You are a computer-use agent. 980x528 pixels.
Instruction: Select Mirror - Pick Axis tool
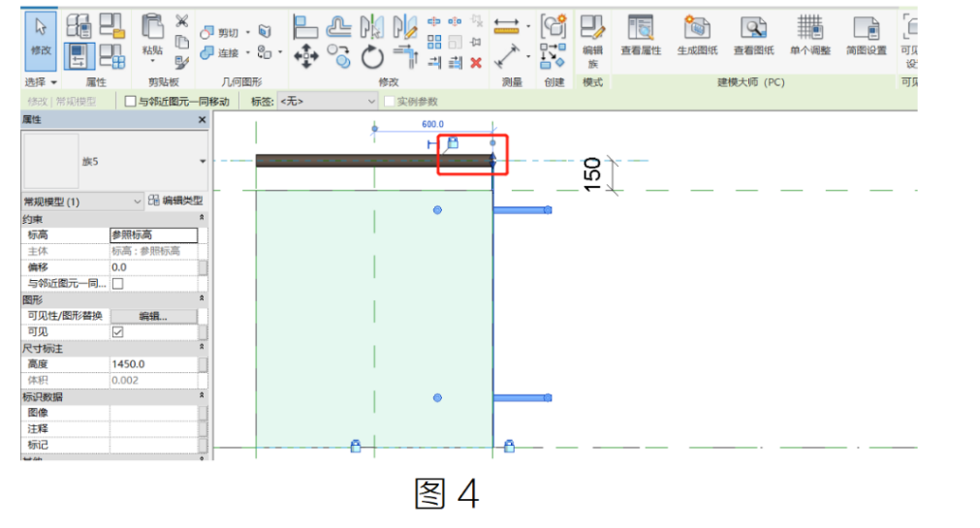point(372,27)
